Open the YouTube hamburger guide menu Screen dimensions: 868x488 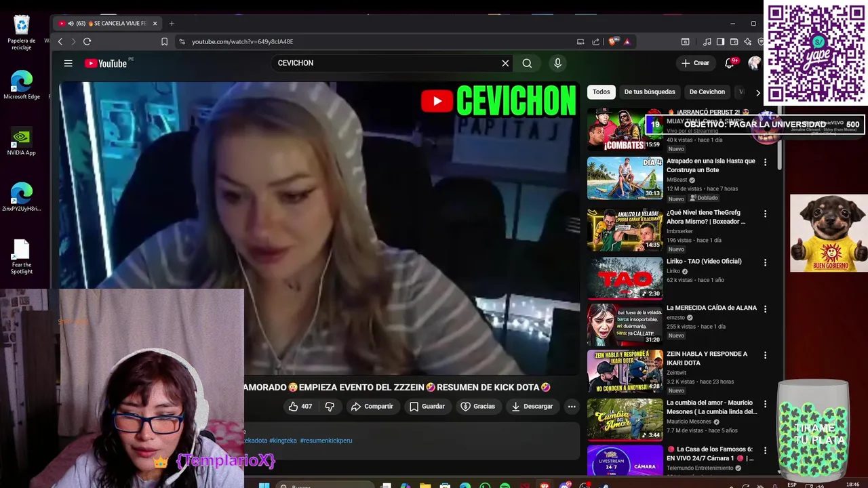(68, 63)
